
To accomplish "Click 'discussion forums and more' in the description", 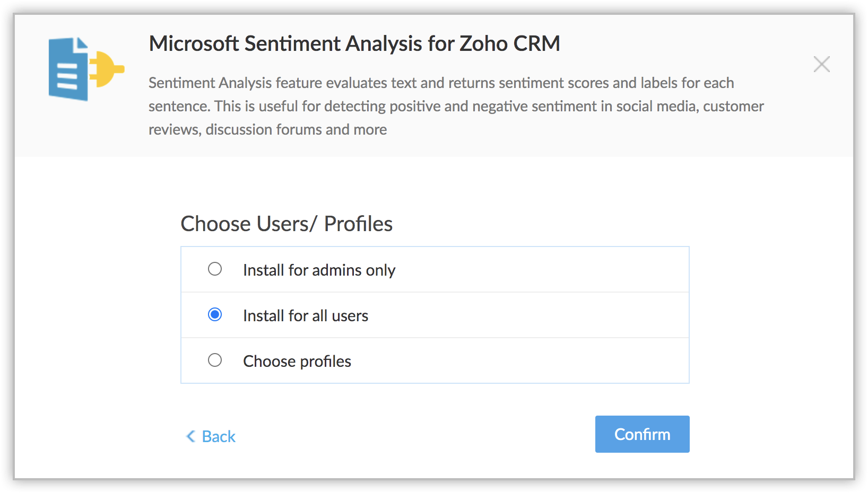I will click(296, 129).
